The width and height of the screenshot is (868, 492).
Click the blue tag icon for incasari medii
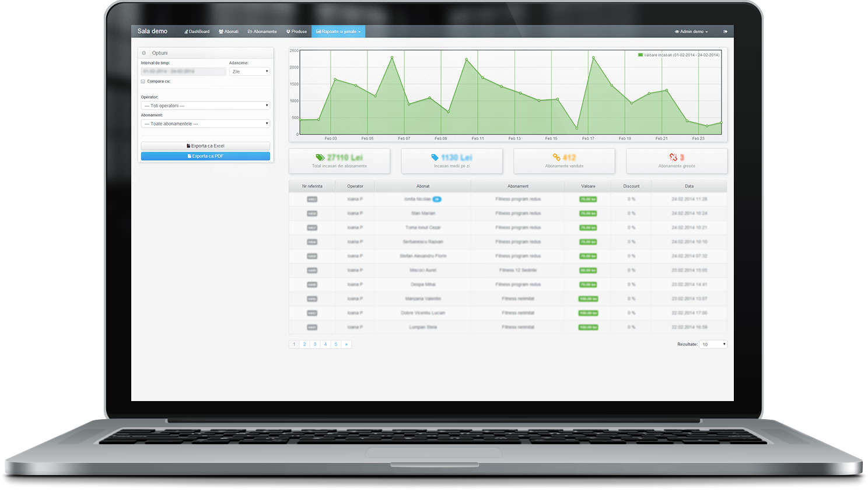[435, 157]
